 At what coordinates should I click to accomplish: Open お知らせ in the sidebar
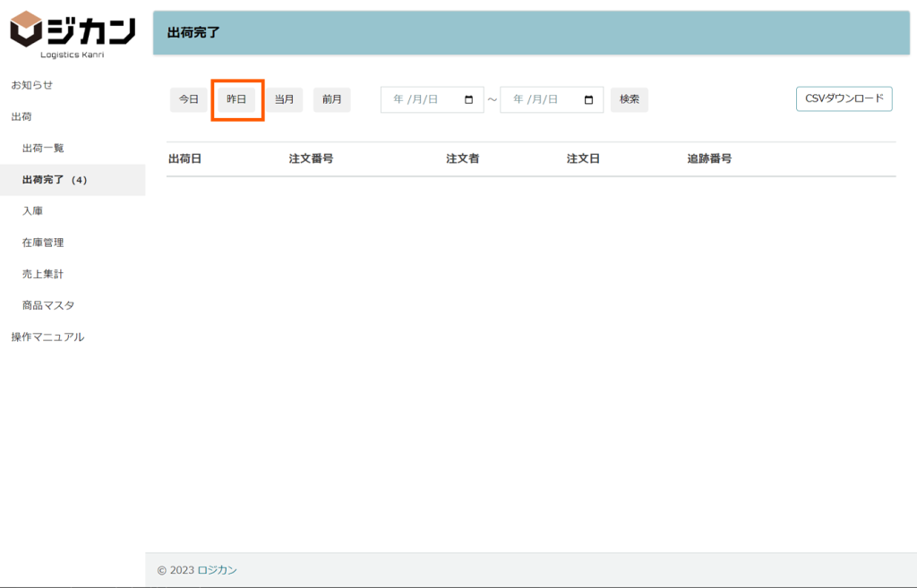click(32, 85)
